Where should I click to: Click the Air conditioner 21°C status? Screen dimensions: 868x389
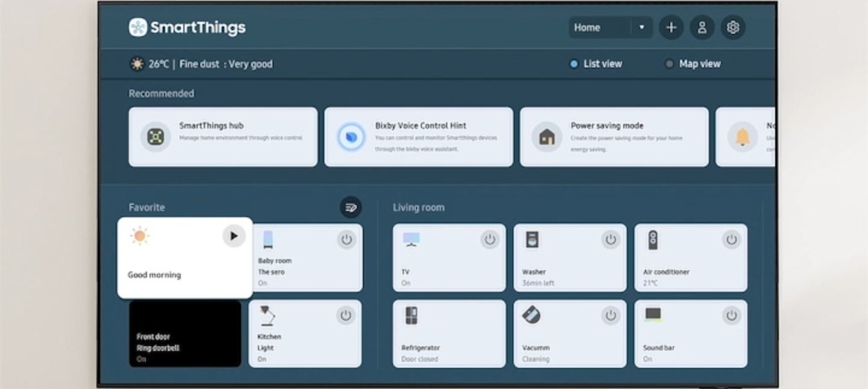(x=650, y=283)
